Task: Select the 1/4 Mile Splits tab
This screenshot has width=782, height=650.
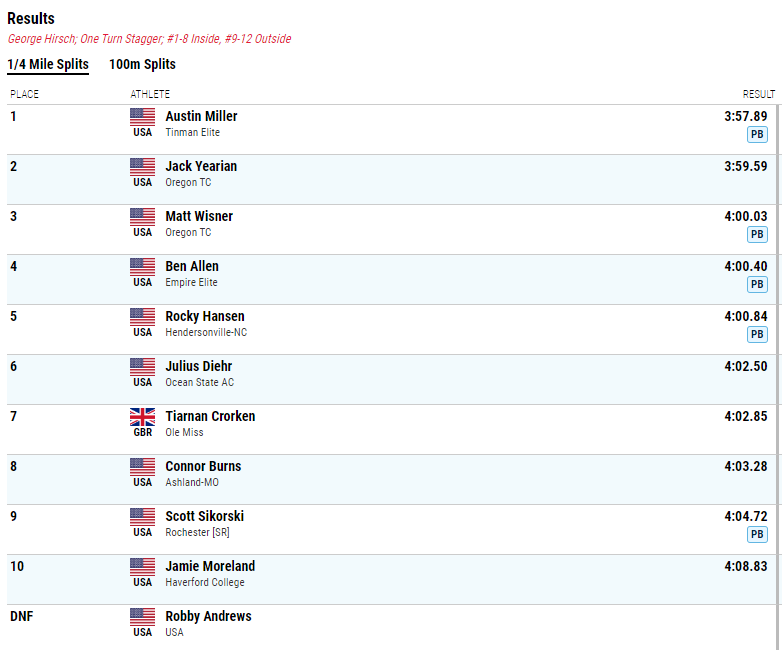Action: [x=48, y=64]
